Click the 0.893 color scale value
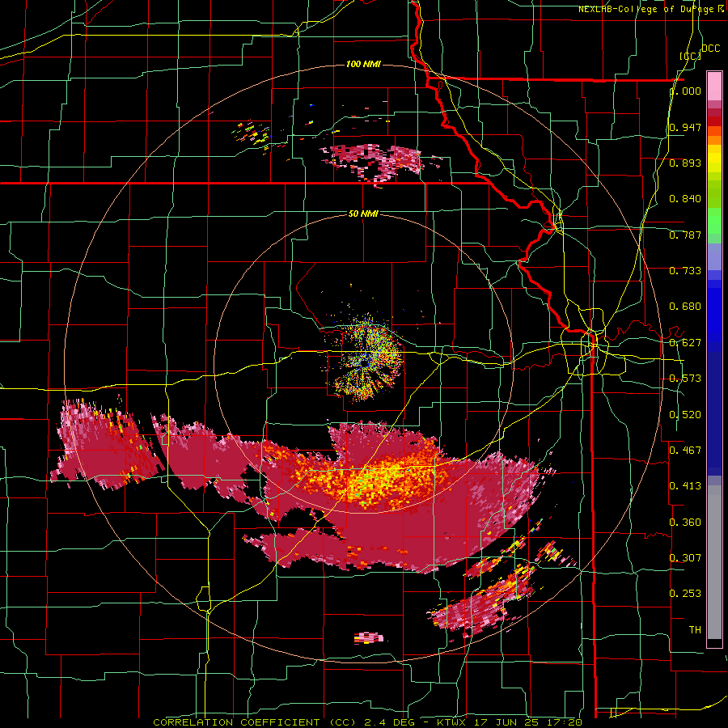728x728 pixels. point(685,163)
